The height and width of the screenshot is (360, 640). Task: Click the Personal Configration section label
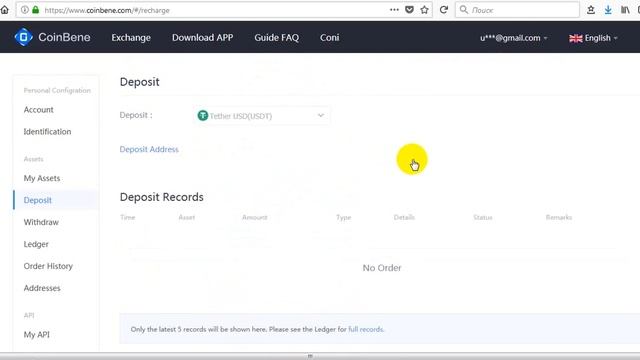coord(57,91)
